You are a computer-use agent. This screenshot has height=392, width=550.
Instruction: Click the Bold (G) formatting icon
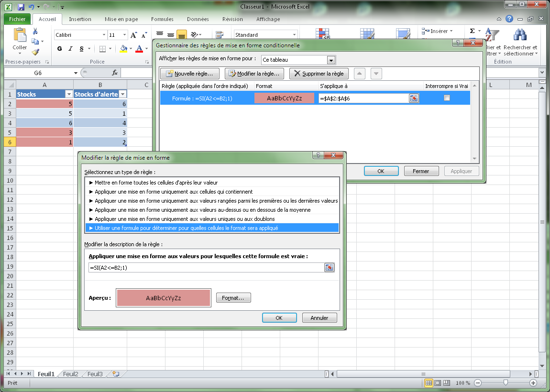pyautogui.click(x=60, y=49)
